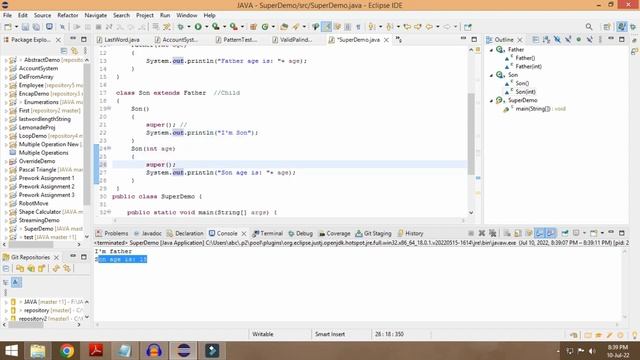Switch to the Problems tab
This screenshot has width=640, height=360.
point(112,233)
